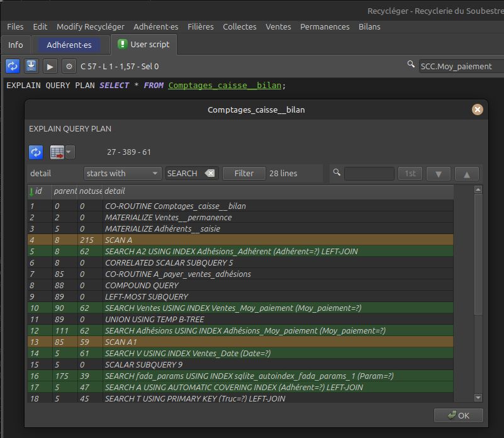Click the Comptages_caisse__bilan link in the query
504x438 pixels.
pos(225,86)
